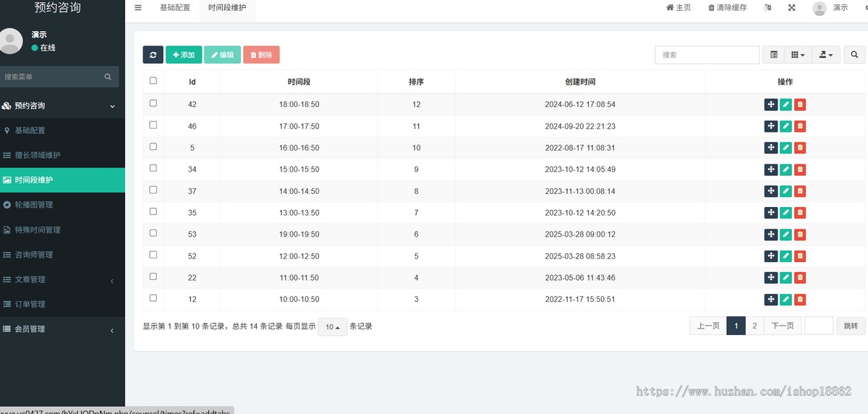This screenshot has width=868, height=414.
Task: Open the column visibility grid dropdown
Action: (797, 55)
